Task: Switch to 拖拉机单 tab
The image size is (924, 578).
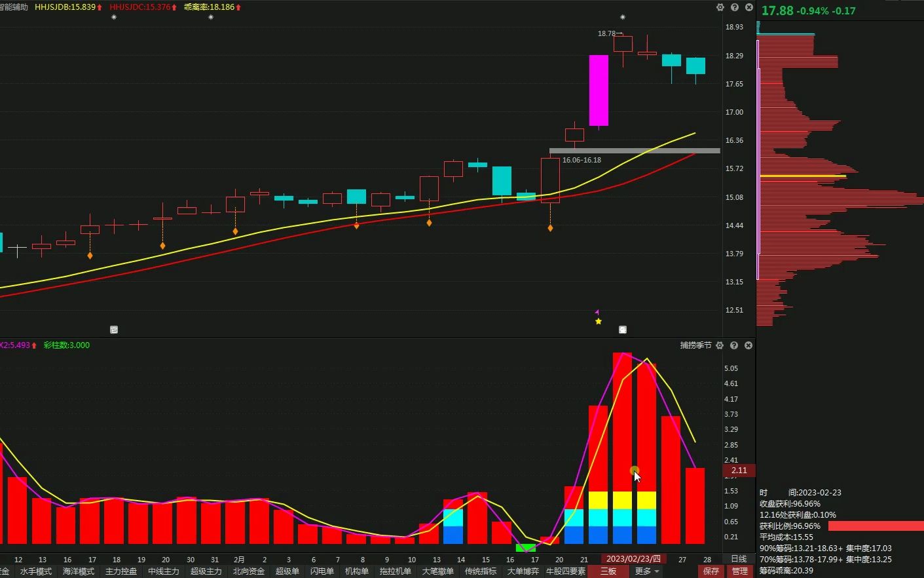Action: pyautogui.click(x=396, y=571)
